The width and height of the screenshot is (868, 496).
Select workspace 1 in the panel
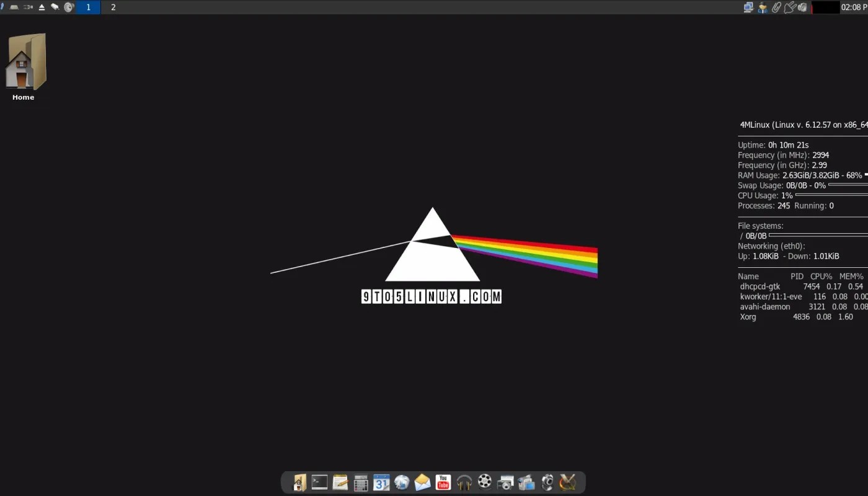87,7
